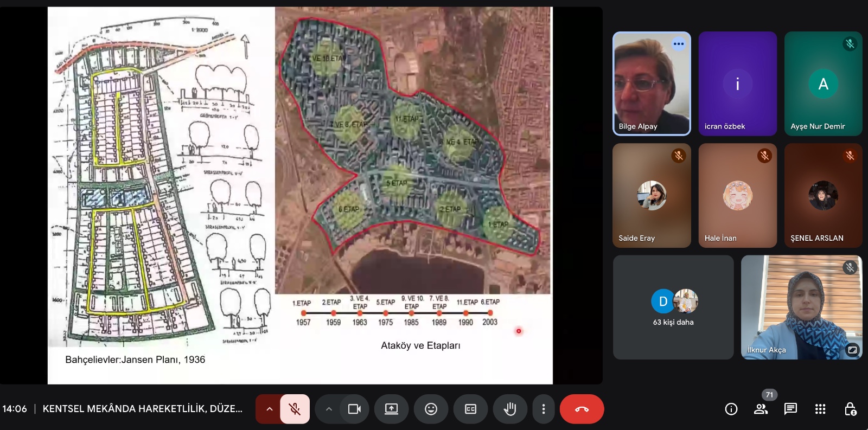Show the participants people panel
Viewport: 868px width, 430px height.
pos(761,409)
